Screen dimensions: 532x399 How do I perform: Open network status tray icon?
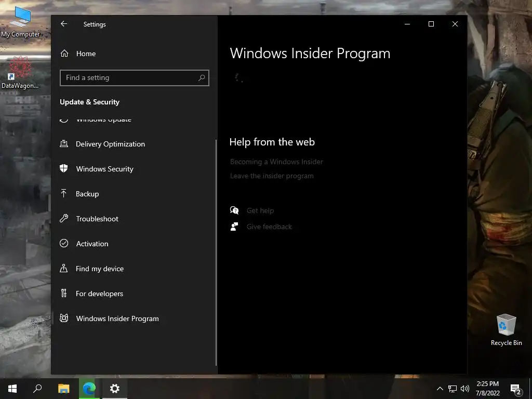453,389
